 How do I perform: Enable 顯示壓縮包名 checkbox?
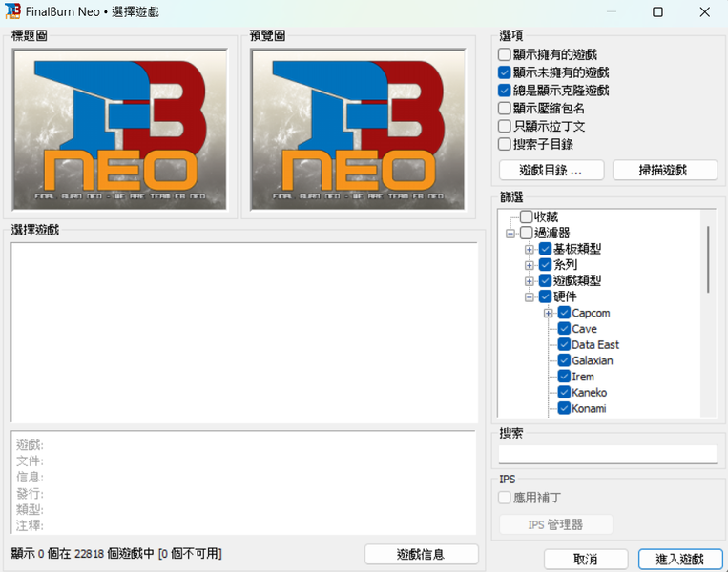coord(504,108)
